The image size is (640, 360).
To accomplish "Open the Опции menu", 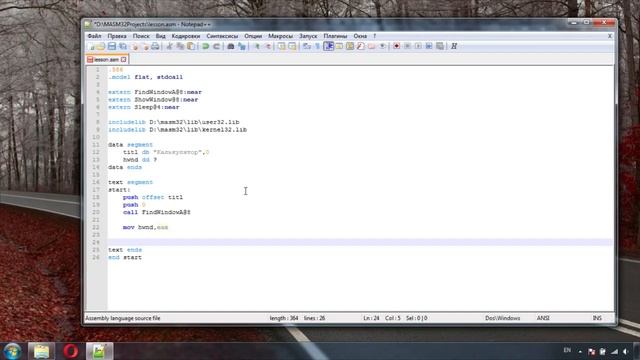I will tap(253, 36).
